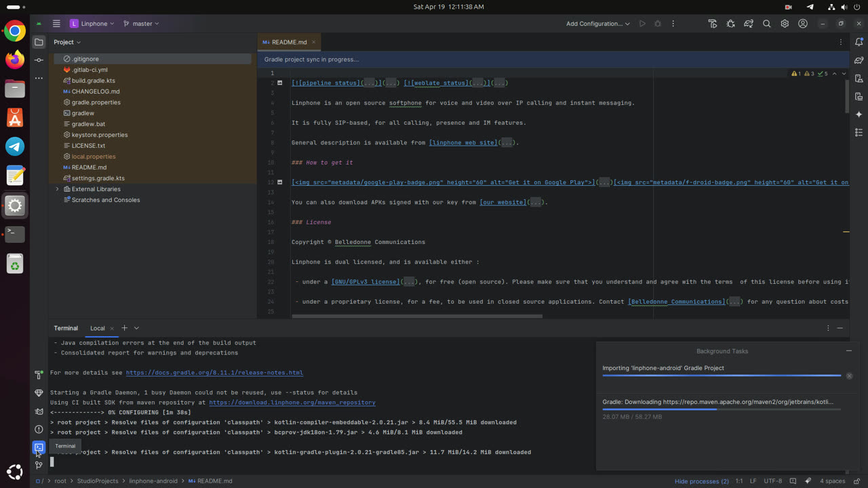This screenshot has height=488, width=868.
Task: Go to previous highlighted problem arrow
Action: click(x=834, y=73)
